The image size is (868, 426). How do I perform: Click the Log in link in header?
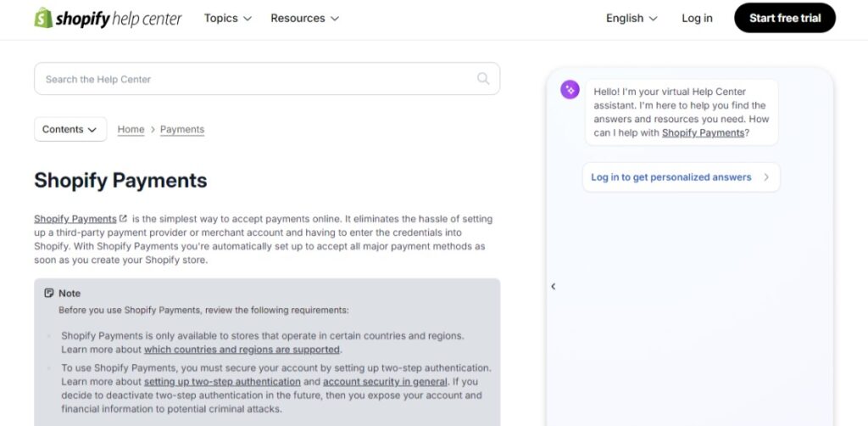pyautogui.click(x=697, y=19)
